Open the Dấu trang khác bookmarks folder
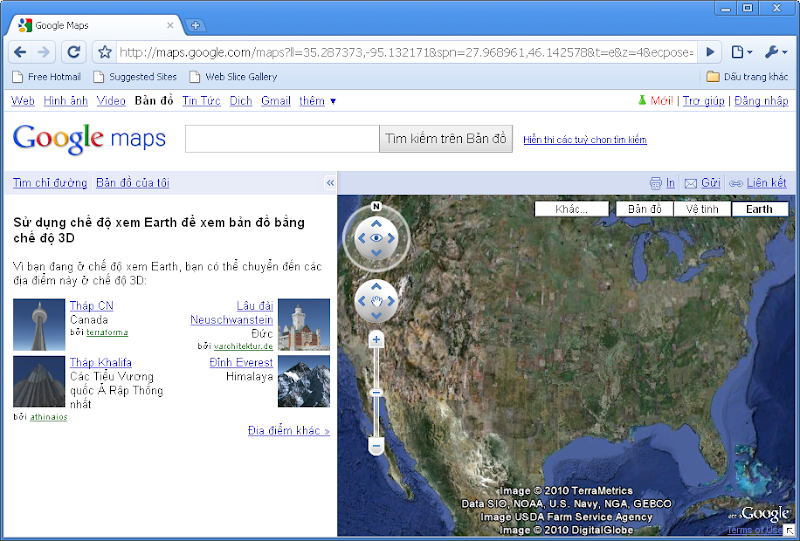The image size is (800, 541). [747, 77]
